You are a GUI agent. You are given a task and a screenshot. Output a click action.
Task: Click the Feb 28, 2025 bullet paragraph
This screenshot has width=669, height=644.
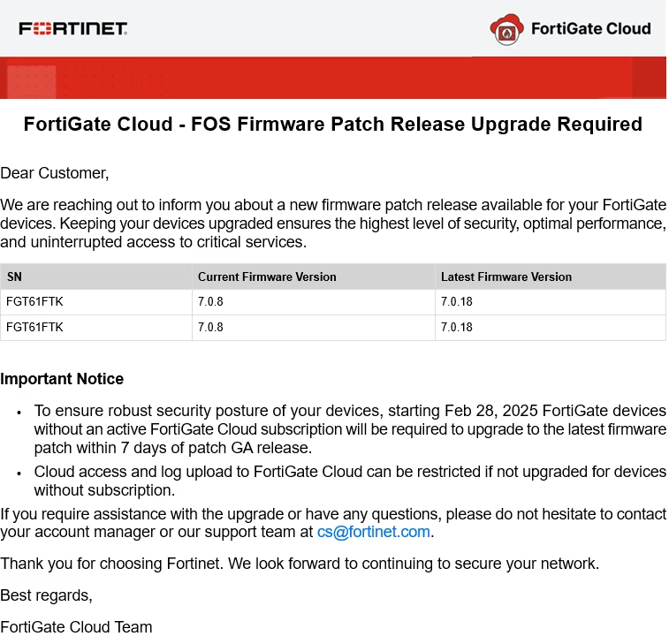[x=350, y=429]
